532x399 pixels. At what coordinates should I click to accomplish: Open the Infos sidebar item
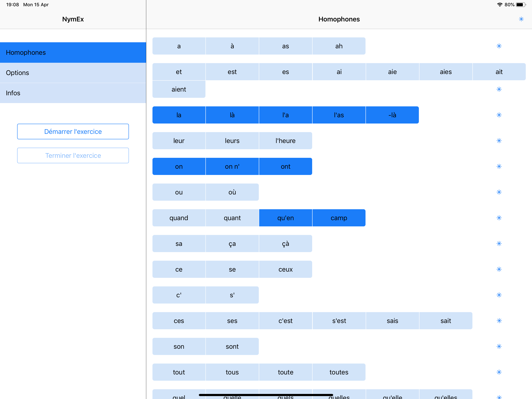point(73,93)
